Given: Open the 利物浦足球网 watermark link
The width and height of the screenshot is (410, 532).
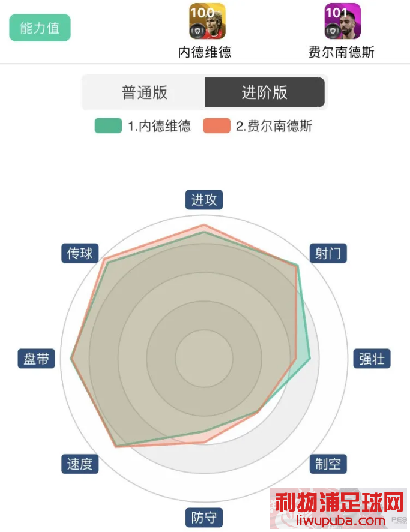Looking at the screenshot, I should (x=339, y=508).
